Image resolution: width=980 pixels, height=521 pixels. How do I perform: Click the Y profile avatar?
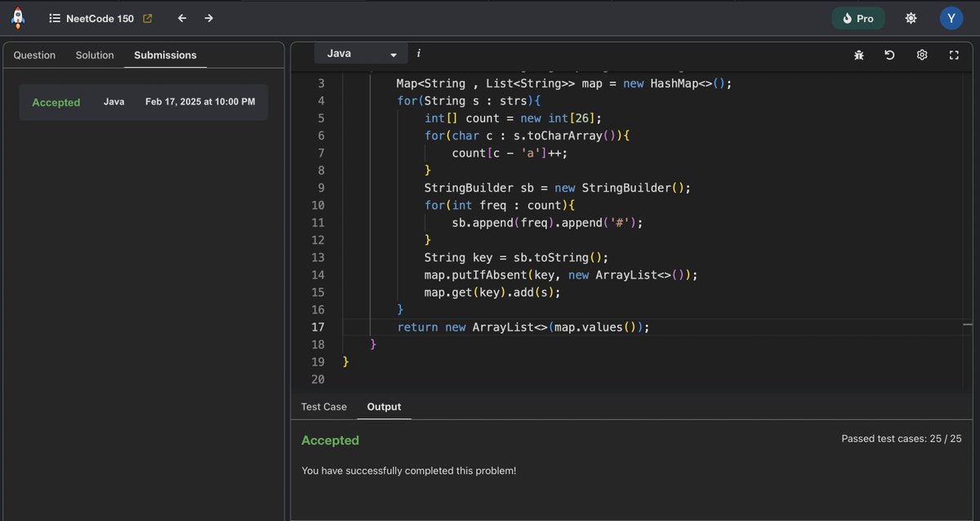[x=951, y=17]
